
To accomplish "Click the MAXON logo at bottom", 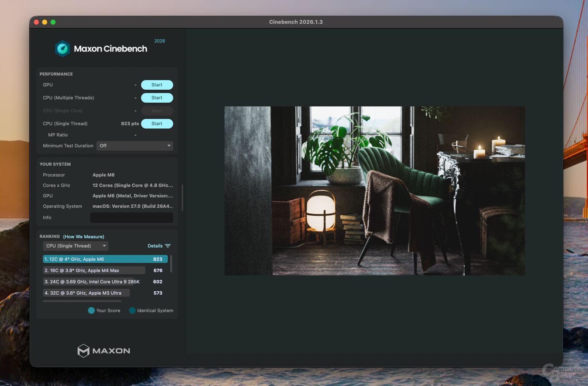I will pyautogui.click(x=104, y=351).
